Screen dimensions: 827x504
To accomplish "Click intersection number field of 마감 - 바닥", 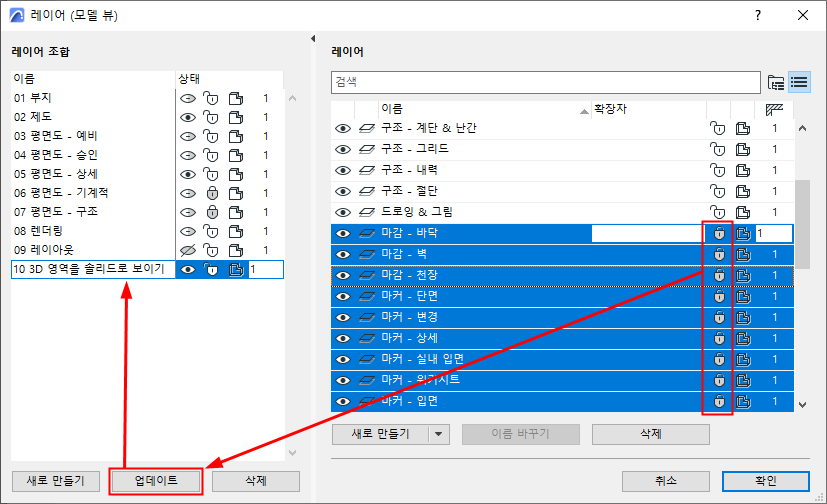I will (774, 234).
